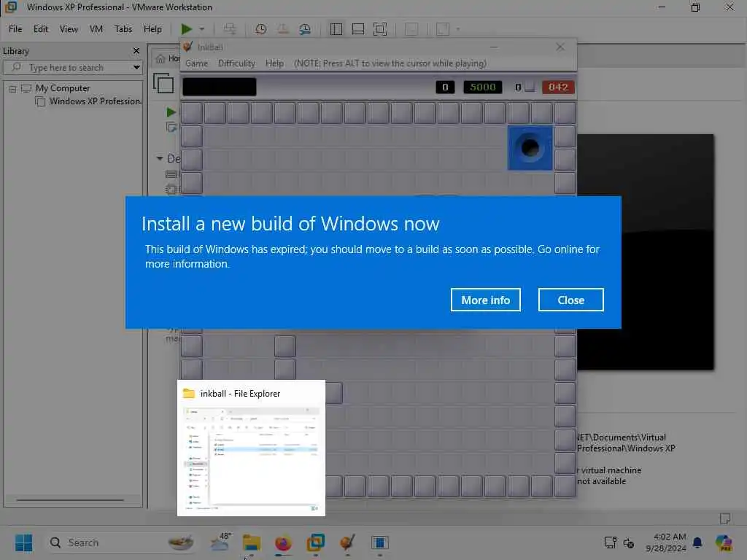
Task: Click the unity mode toolbar icon
Action: 411,29
